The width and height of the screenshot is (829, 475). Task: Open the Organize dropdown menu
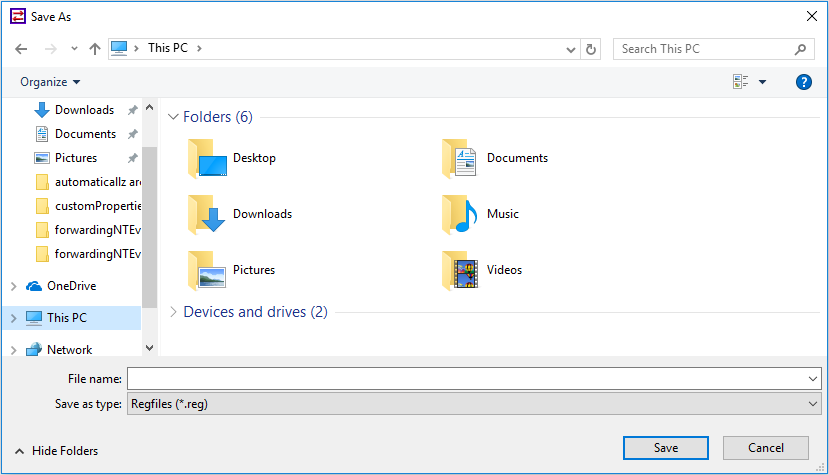[50, 82]
